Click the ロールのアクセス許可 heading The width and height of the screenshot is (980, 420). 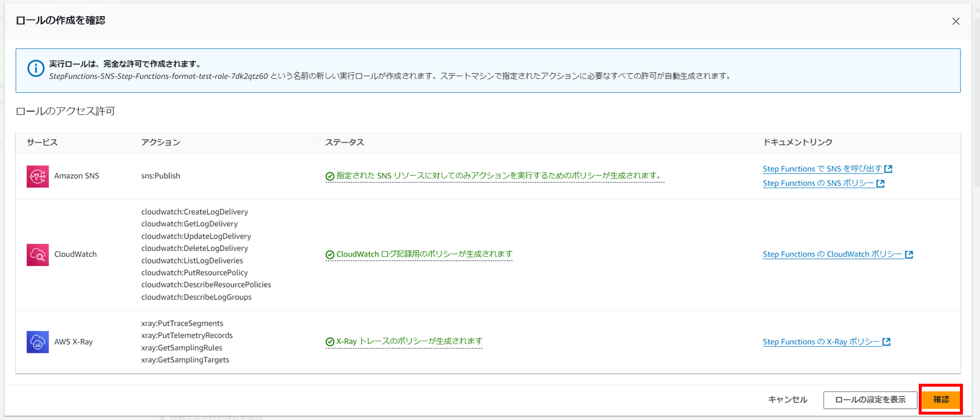pyautogui.click(x=65, y=111)
